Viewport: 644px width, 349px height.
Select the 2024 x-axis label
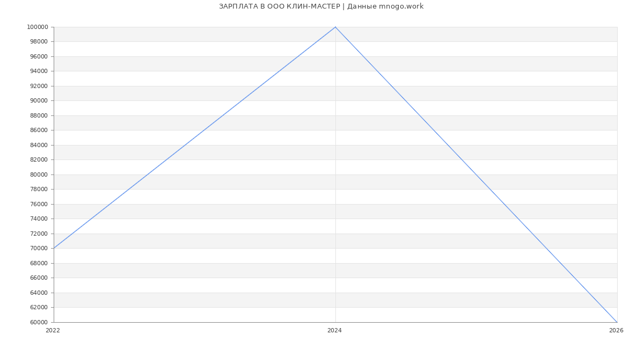[334, 331]
